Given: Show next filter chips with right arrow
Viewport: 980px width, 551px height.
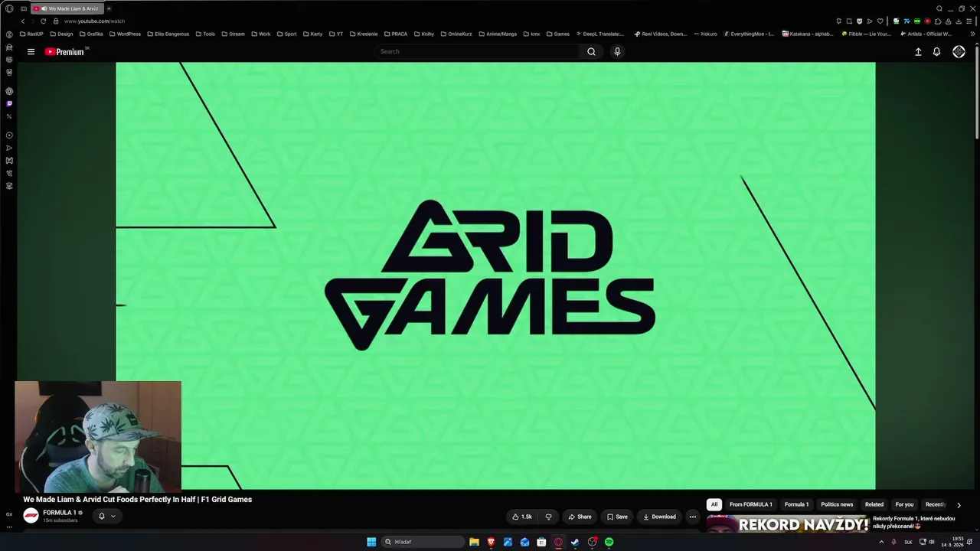Looking at the screenshot, I should tap(959, 505).
